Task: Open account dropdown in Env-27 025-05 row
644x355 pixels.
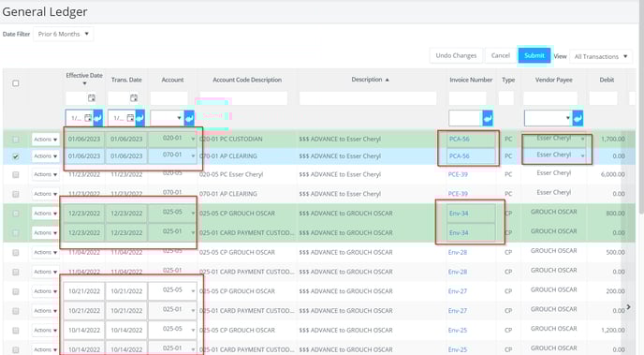Action: (x=193, y=291)
